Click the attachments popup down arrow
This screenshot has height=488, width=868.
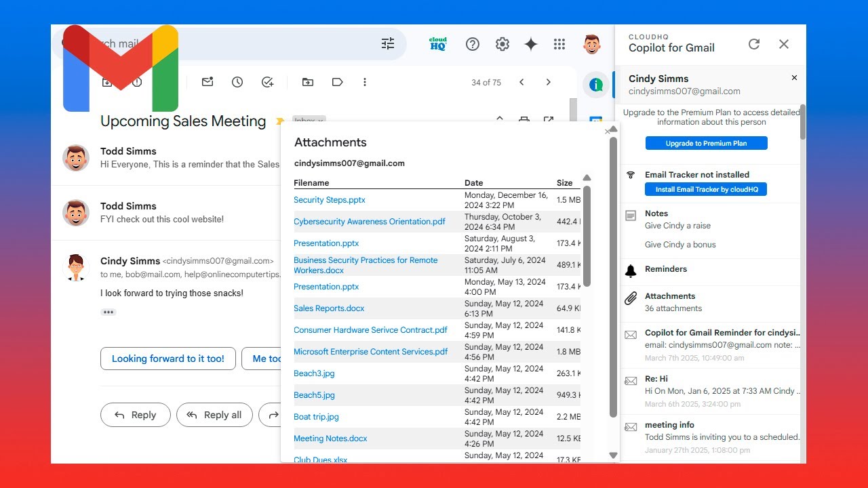[x=613, y=456]
